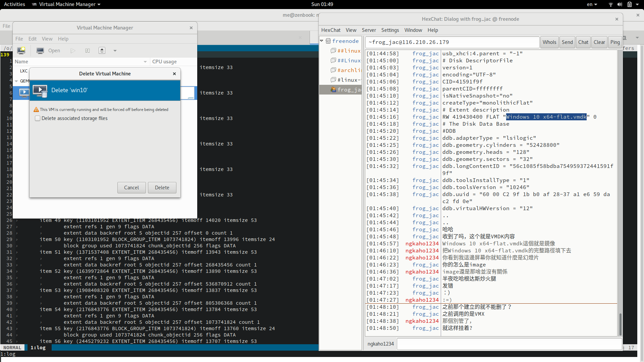The width and height of the screenshot is (644, 362).
Task: Click the Shut down VM power icon
Action: coord(102,51)
